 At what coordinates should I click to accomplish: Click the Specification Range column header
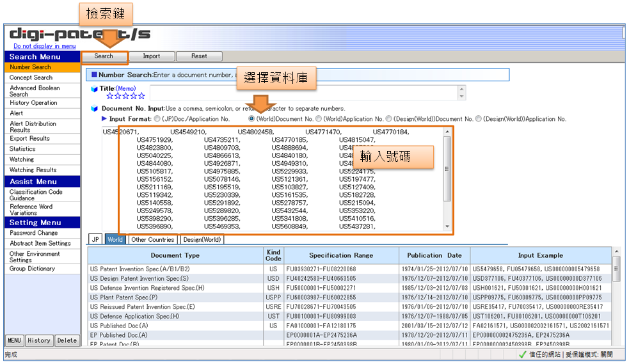click(x=341, y=256)
